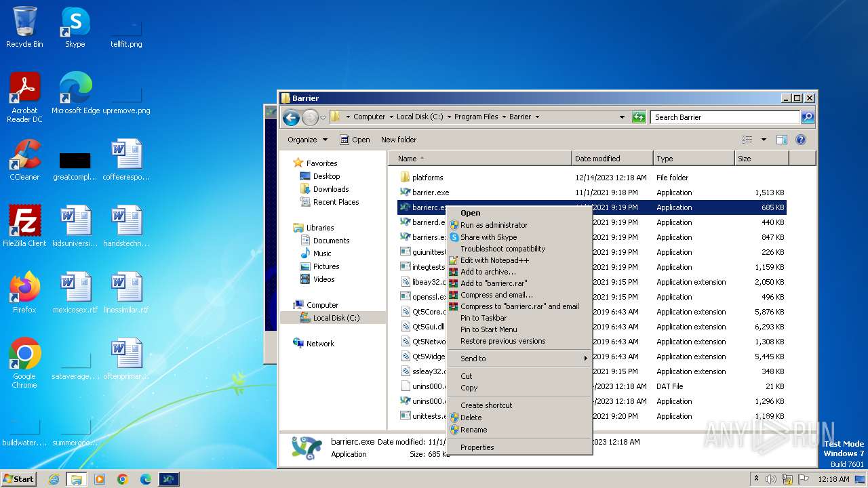868x488 pixels.
Task: Select the coffeeresponse document on desktop
Action: (126, 160)
